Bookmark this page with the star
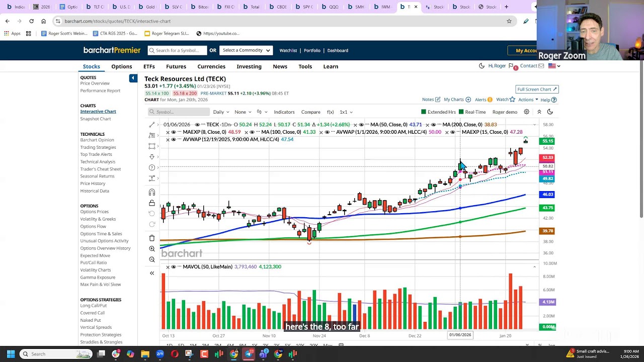Screen dimensions: 644x362 click(x=509, y=21)
